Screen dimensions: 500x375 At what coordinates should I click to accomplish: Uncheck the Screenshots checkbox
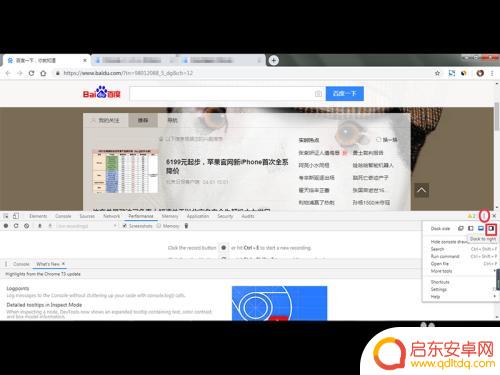124,226
